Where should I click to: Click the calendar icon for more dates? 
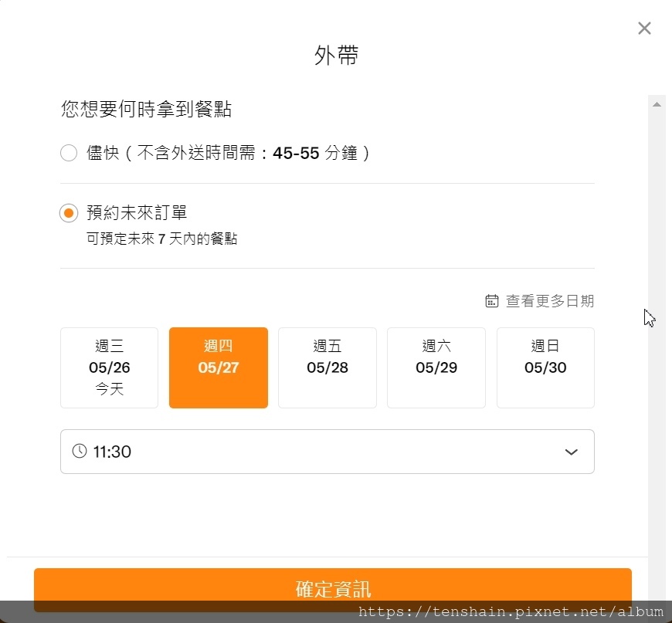point(491,301)
